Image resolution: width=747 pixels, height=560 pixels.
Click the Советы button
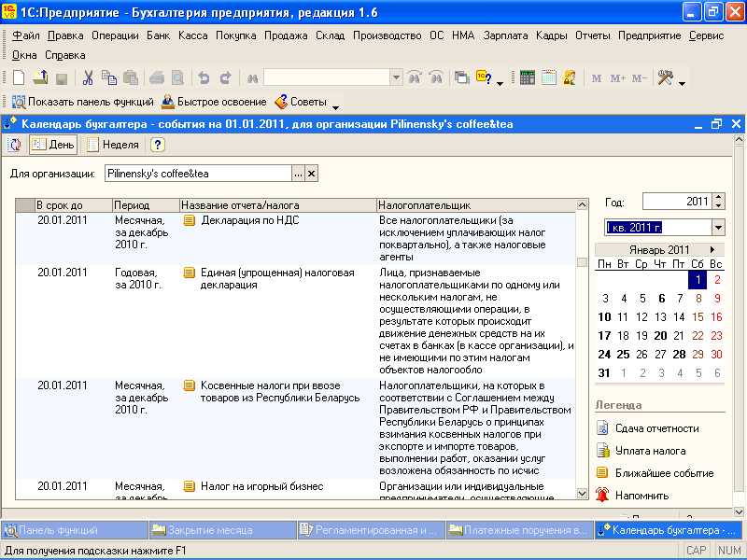coord(301,102)
